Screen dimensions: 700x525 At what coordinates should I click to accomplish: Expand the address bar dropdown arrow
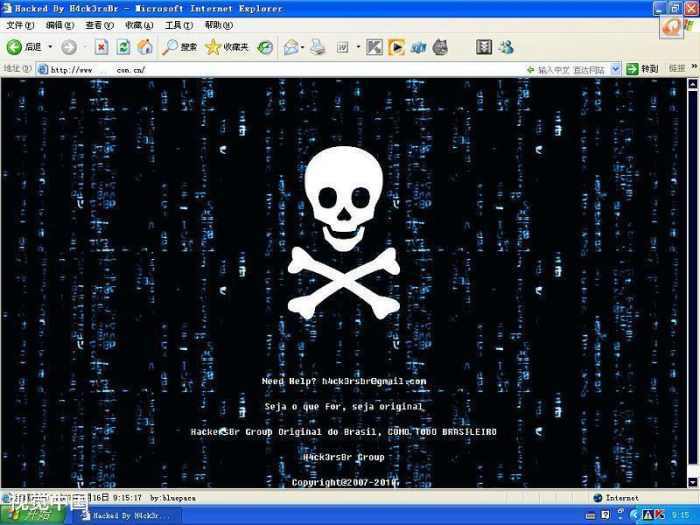615,69
